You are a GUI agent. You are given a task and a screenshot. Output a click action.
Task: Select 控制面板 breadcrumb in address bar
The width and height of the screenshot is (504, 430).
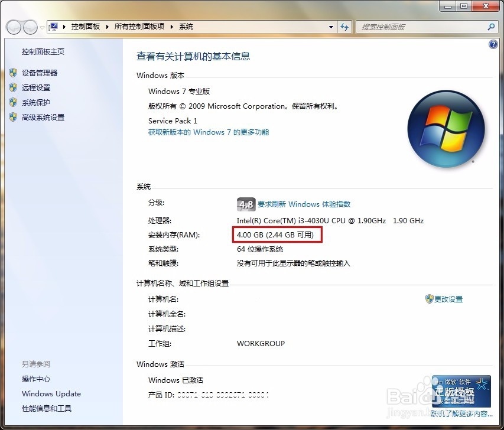(86, 27)
